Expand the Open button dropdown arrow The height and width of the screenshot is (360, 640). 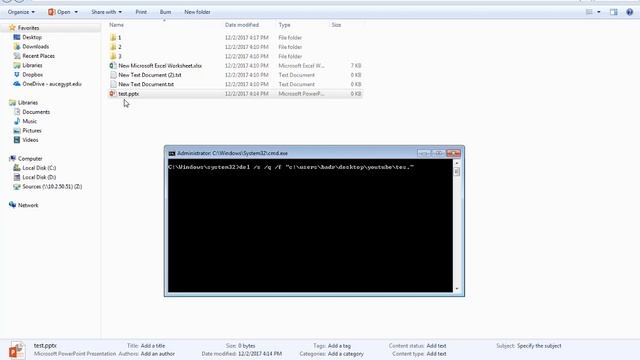point(76,12)
